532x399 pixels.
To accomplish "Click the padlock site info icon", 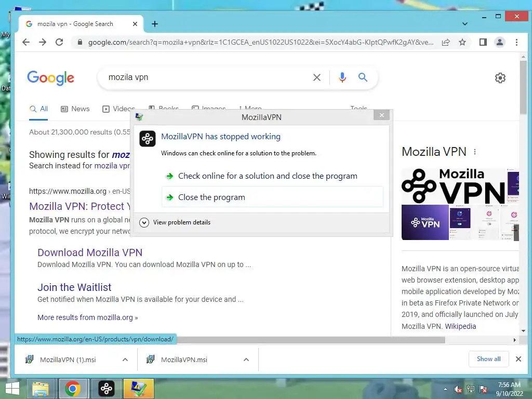I will pyautogui.click(x=80, y=42).
